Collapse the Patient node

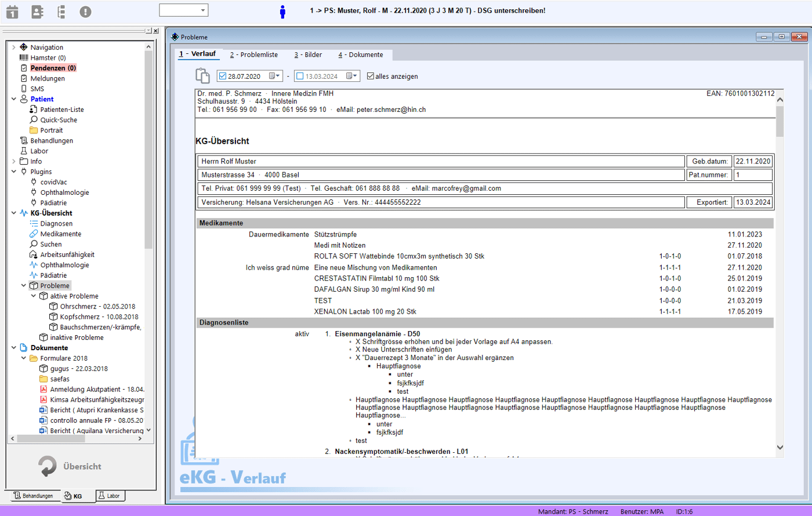(14, 99)
